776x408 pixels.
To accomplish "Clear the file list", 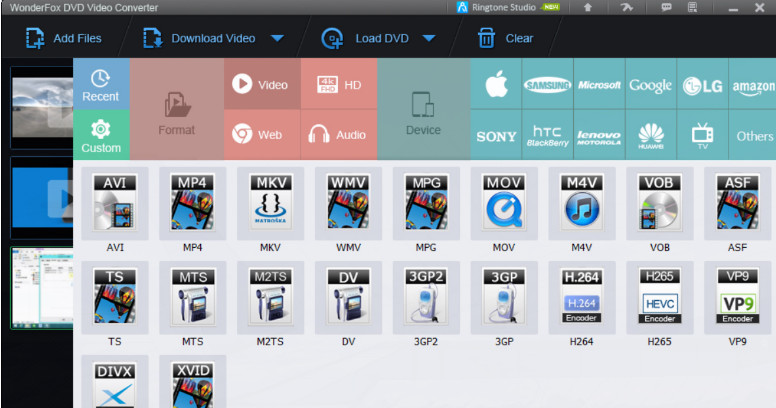I will [505, 38].
